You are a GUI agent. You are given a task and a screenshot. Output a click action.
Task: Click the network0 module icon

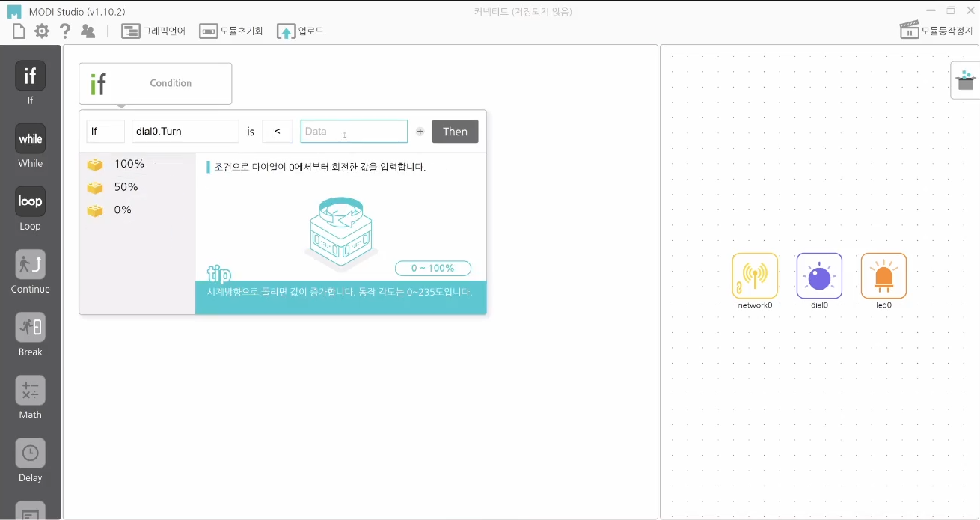pyautogui.click(x=755, y=276)
